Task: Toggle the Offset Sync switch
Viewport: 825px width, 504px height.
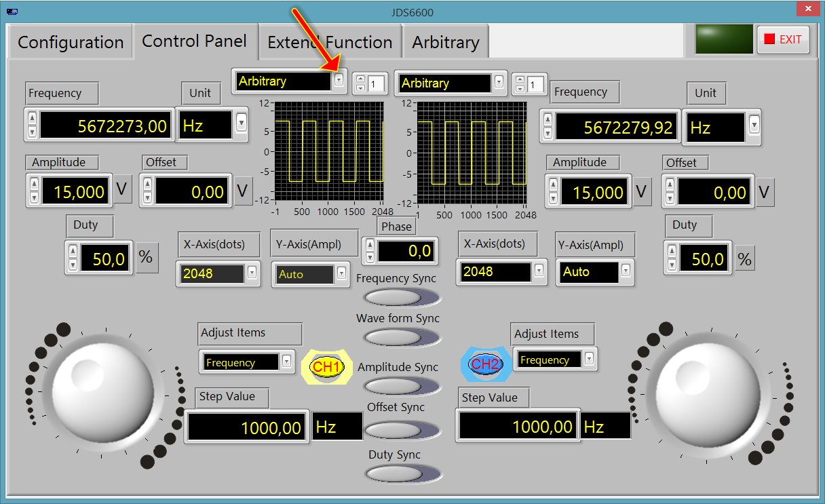Action: coord(402,430)
